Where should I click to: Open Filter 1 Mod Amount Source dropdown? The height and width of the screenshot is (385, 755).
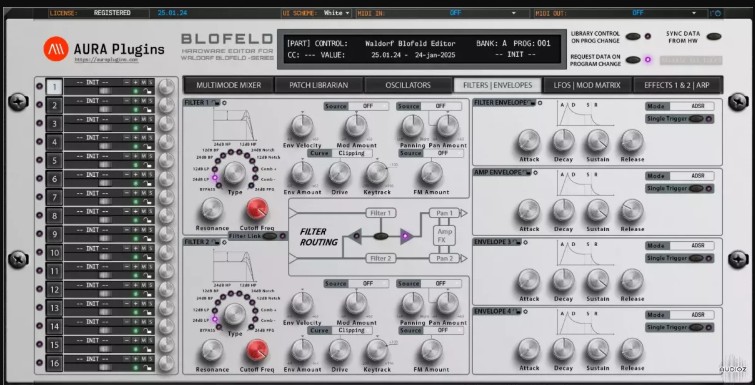pos(369,106)
